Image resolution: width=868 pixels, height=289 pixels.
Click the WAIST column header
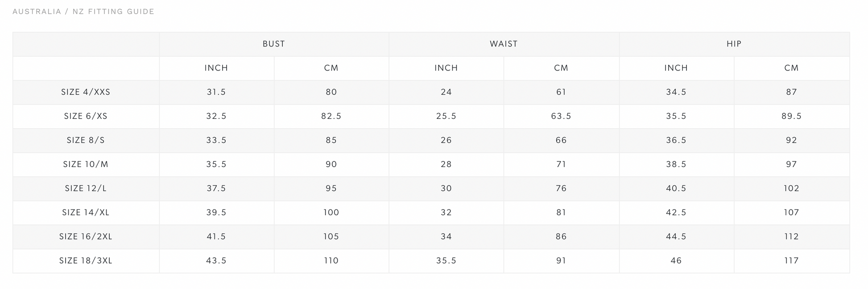[504, 44]
